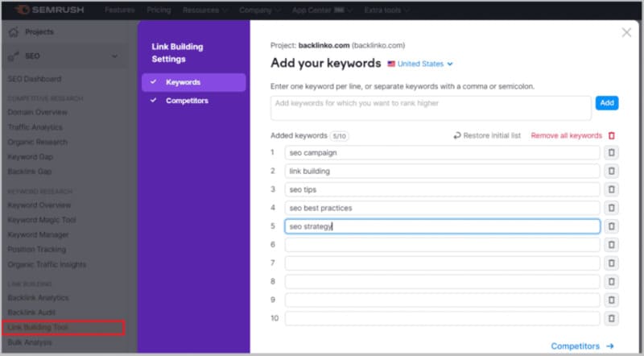This screenshot has height=356, width=644.
Task: Collapse the SEO section in sidebar
Action: point(114,56)
